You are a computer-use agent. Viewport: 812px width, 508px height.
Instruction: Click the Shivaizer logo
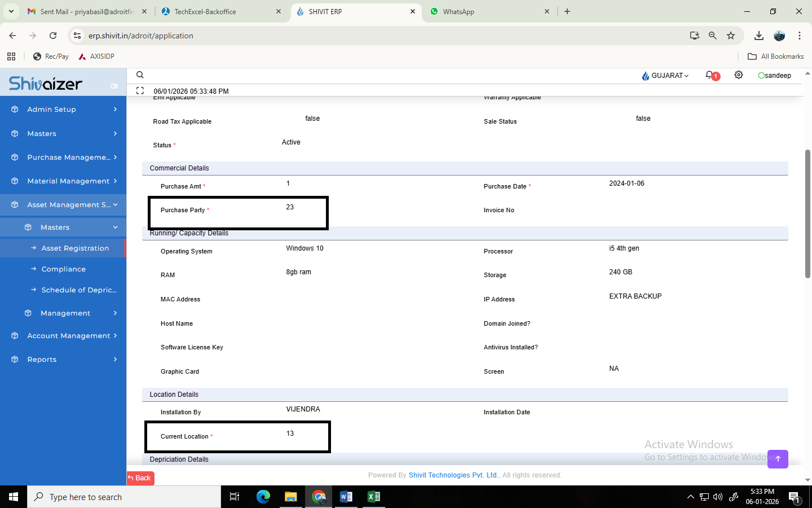point(46,84)
